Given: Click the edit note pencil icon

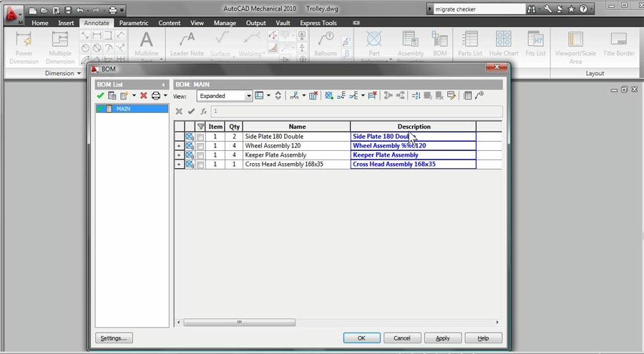Looking at the screenshot, I should point(452,96).
